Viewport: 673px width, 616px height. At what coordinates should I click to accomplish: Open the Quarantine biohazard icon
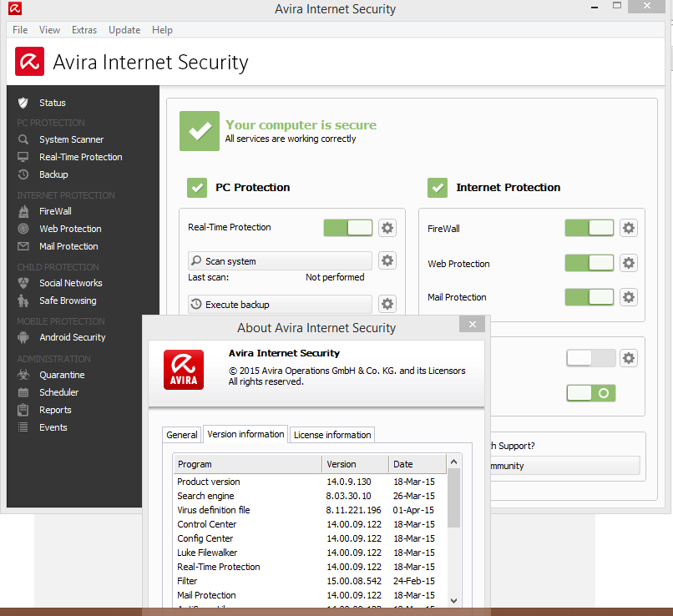tap(23, 375)
